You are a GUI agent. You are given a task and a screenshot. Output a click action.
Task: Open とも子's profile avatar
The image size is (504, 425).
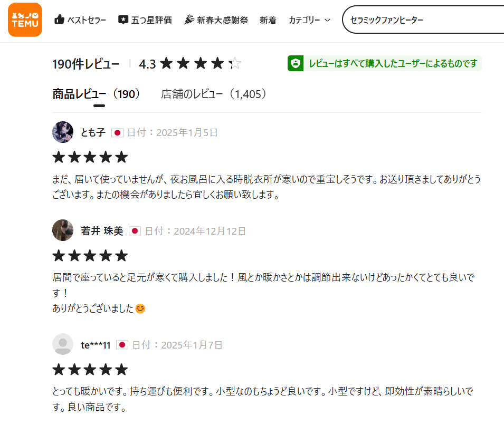[63, 132]
